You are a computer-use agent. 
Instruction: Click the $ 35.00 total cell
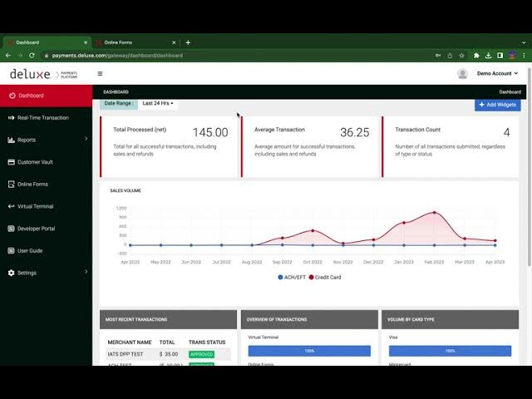click(x=169, y=354)
